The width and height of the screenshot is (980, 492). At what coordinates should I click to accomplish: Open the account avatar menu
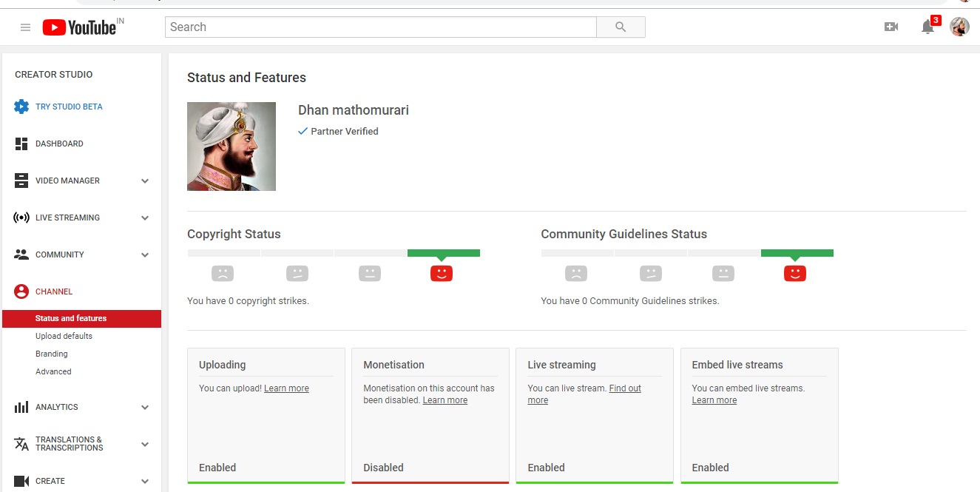[959, 27]
